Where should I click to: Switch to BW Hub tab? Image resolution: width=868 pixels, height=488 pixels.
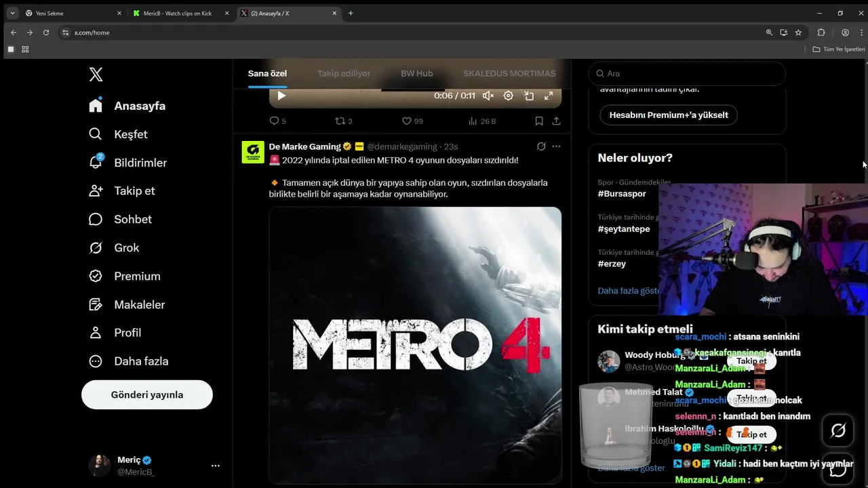click(416, 73)
